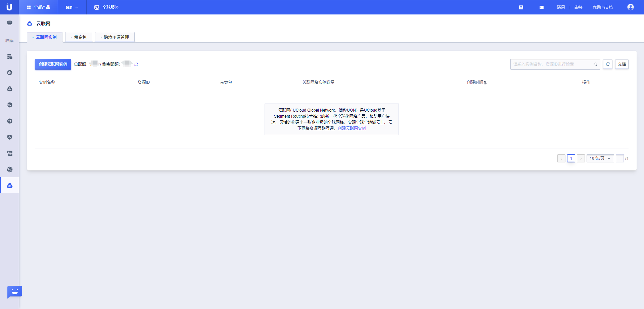The image size is (644, 309).
Task: Open the 全部产品 products menu
Action: tap(38, 7)
